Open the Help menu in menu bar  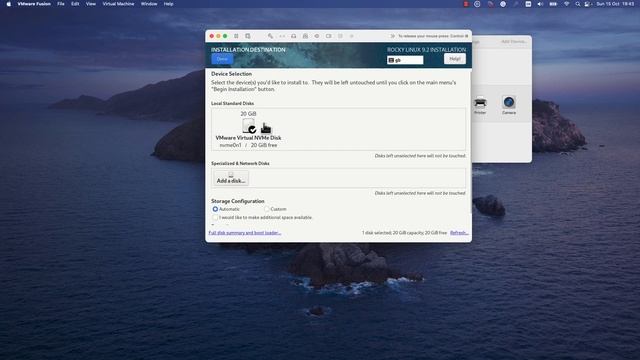coord(169,4)
